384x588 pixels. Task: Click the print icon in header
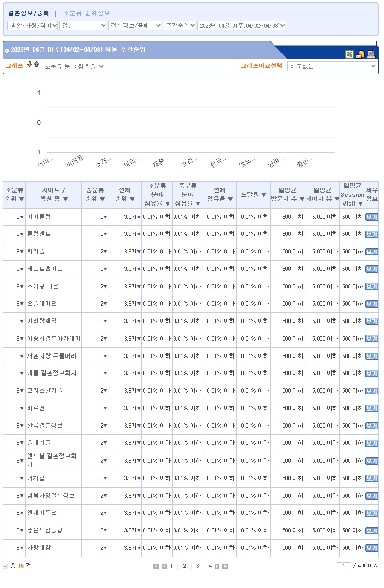371,54
